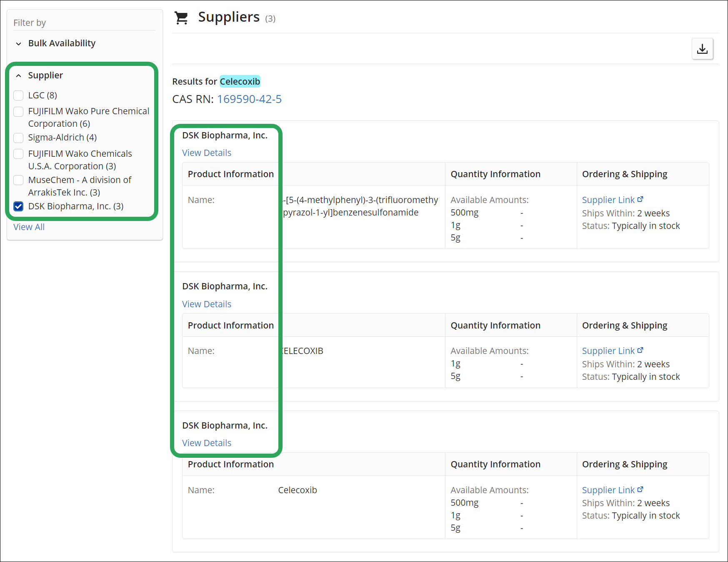Collapse the Supplier filter section
The height and width of the screenshot is (562, 728).
(x=18, y=75)
